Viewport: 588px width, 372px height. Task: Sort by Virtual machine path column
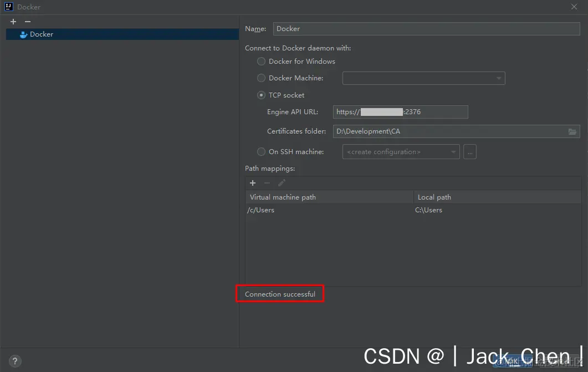point(330,197)
